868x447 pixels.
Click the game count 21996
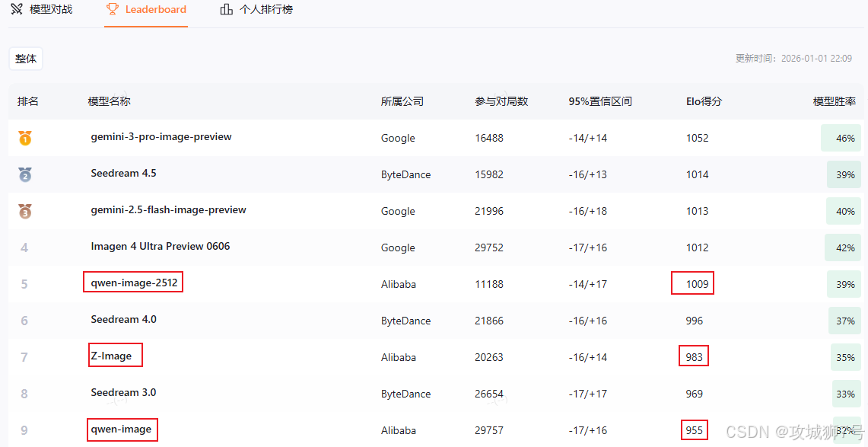(x=489, y=211)
